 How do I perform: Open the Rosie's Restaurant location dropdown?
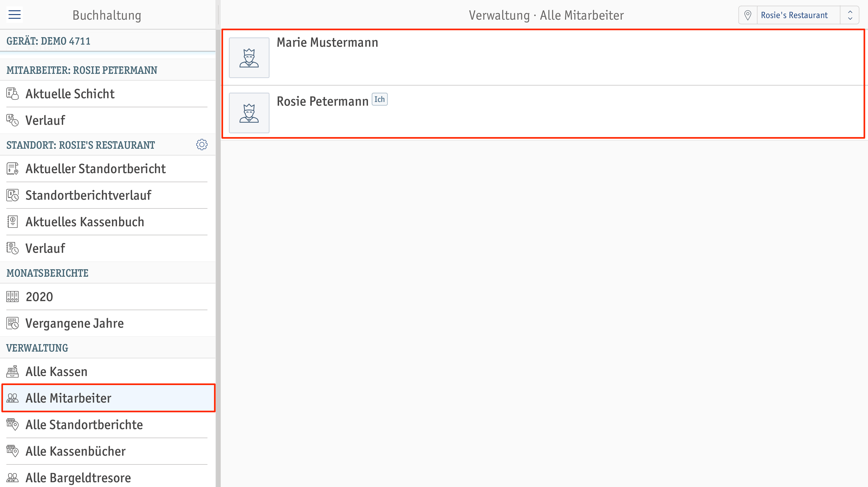coord(798,15)
